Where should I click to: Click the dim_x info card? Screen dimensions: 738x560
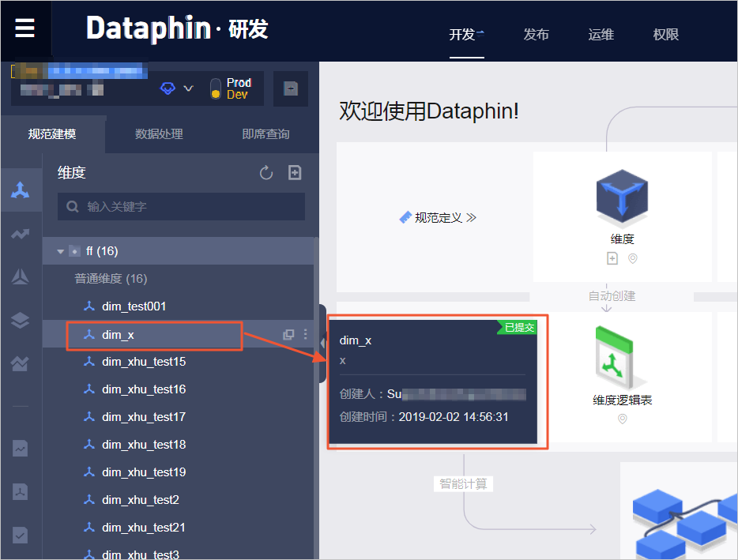click(x=432, y=381)
